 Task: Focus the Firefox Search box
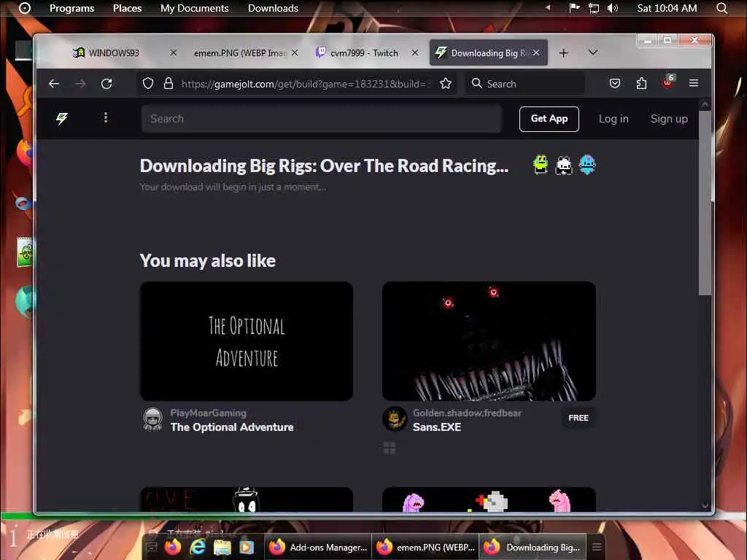coord(525,84)
